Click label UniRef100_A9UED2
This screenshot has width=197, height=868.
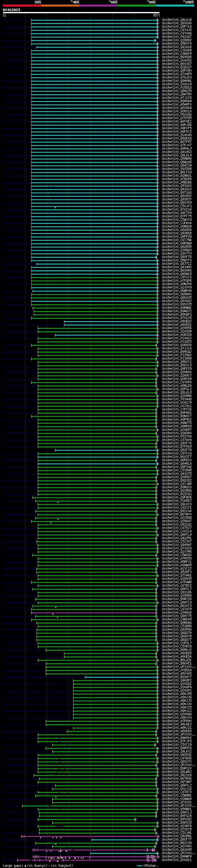click(x=177, y=321)
